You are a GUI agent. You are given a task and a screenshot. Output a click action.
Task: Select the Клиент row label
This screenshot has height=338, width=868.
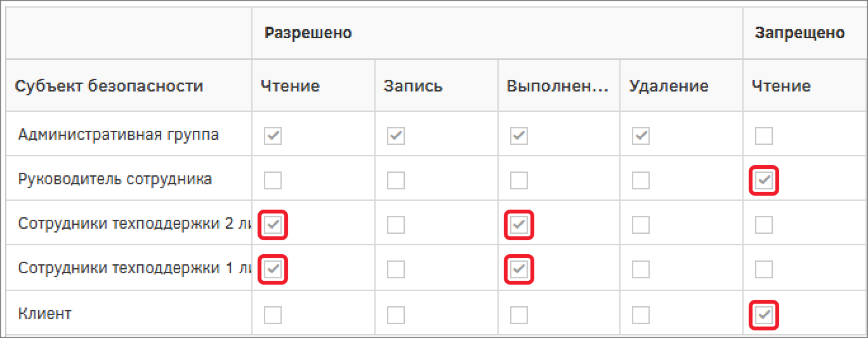(x=45, y=313)
